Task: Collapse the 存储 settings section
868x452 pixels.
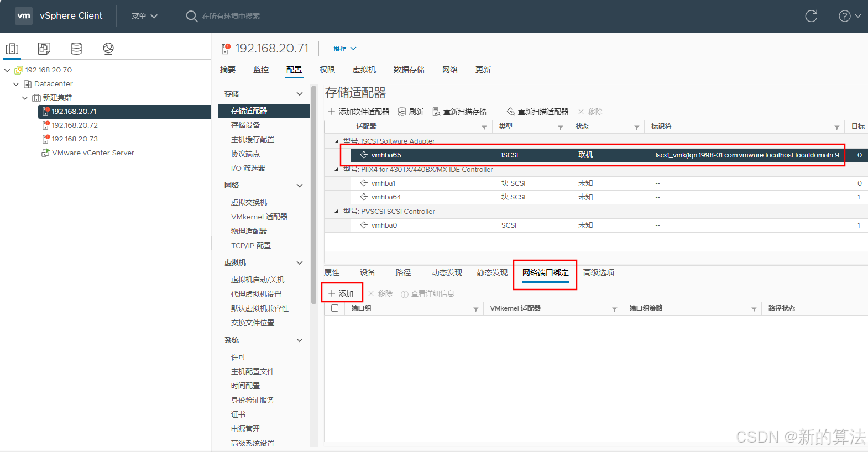Action: point(300,94)
